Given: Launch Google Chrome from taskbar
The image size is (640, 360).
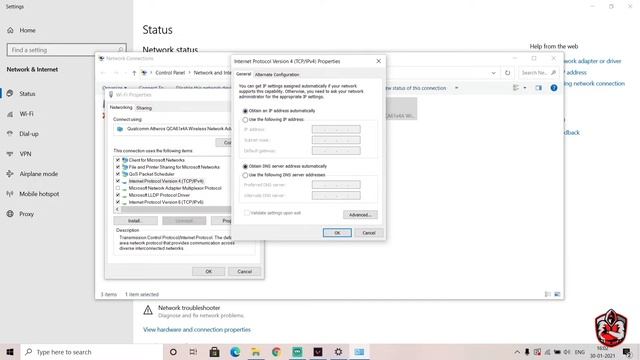Looking at the screenshot, I should pos(276,352).
